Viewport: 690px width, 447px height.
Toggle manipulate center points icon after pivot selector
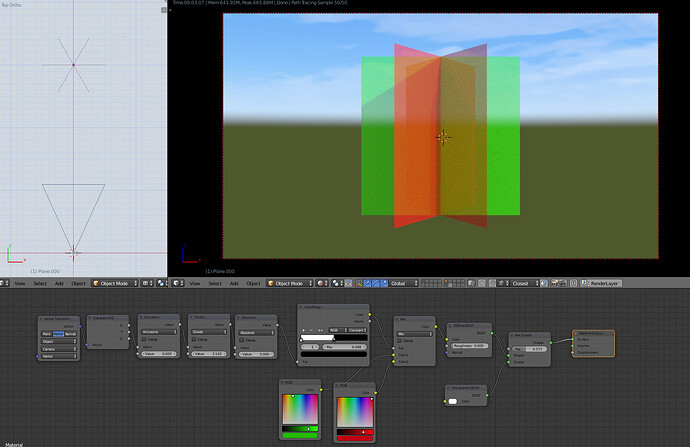tap(349, 283)
